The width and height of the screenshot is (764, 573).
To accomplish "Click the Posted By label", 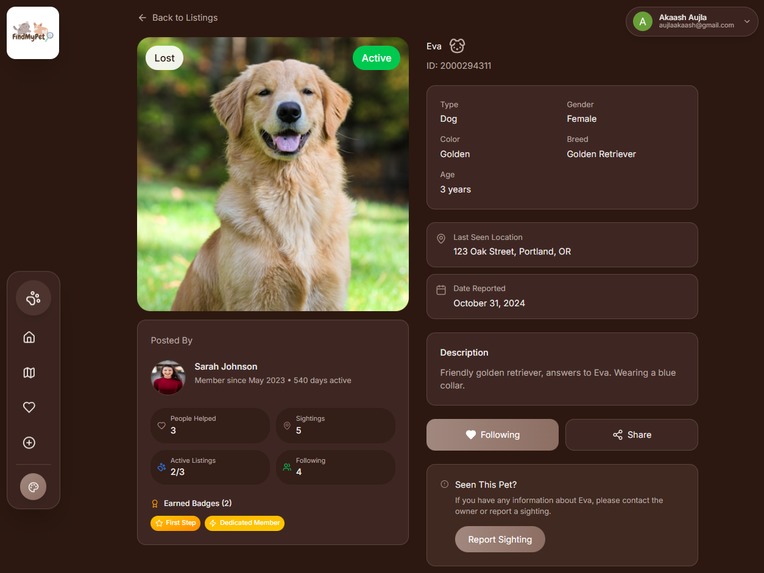I will click(x=172, y=341).
